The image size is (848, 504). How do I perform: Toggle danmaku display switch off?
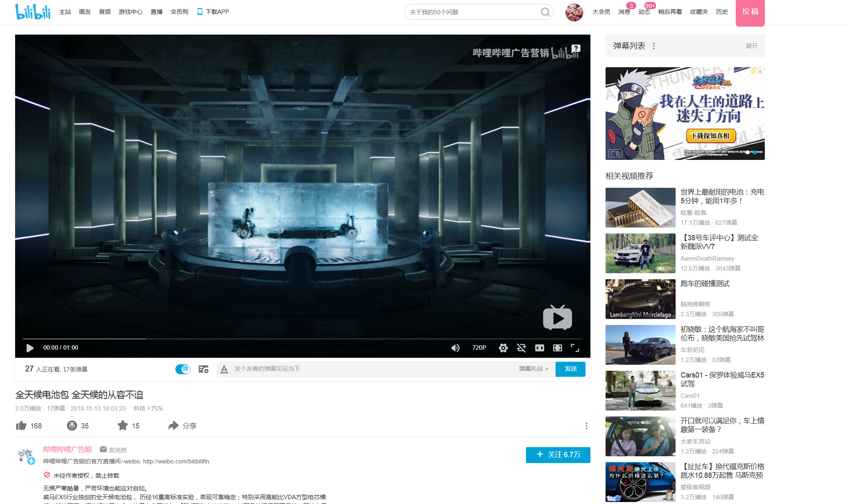[x=183, y=369]
